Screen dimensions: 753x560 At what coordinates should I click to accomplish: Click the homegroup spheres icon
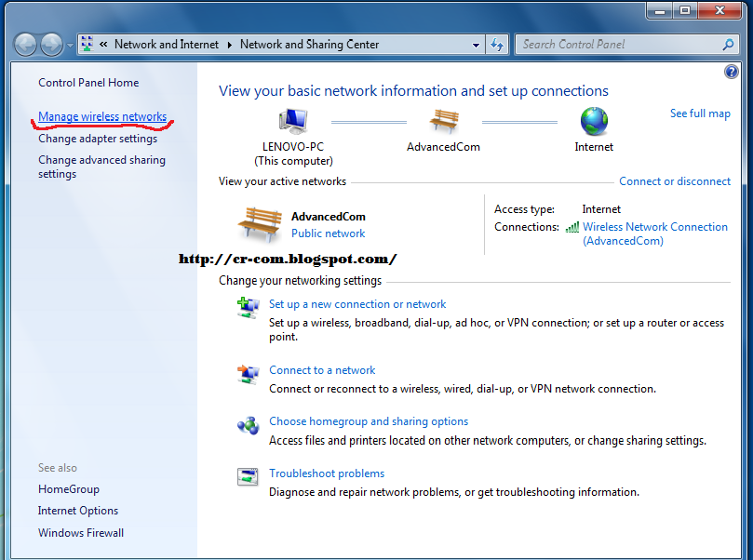click(x=248, y=425)
